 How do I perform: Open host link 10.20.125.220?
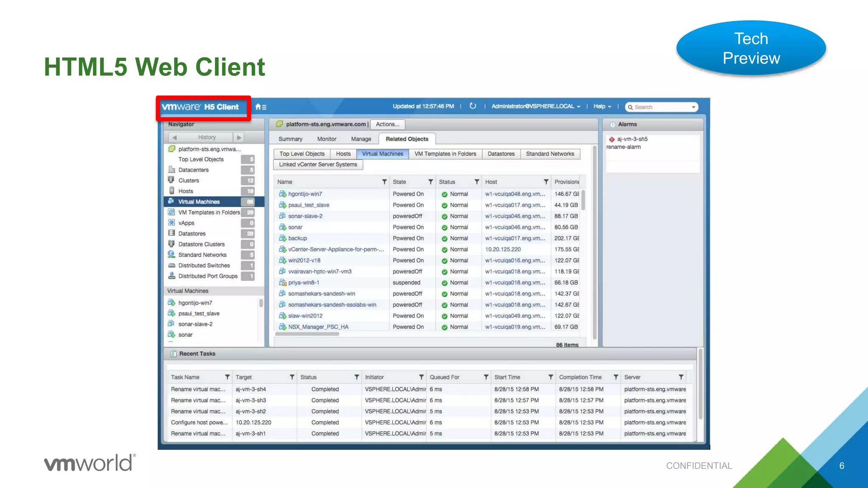click(x=503, y=250)
